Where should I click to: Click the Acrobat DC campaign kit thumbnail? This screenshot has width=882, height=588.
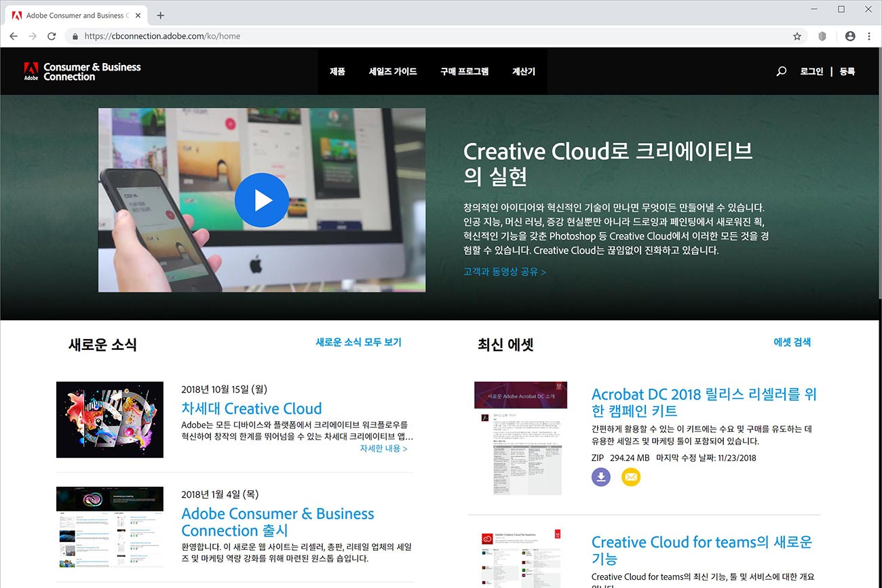pyautogui.click(x=521, y=438)
